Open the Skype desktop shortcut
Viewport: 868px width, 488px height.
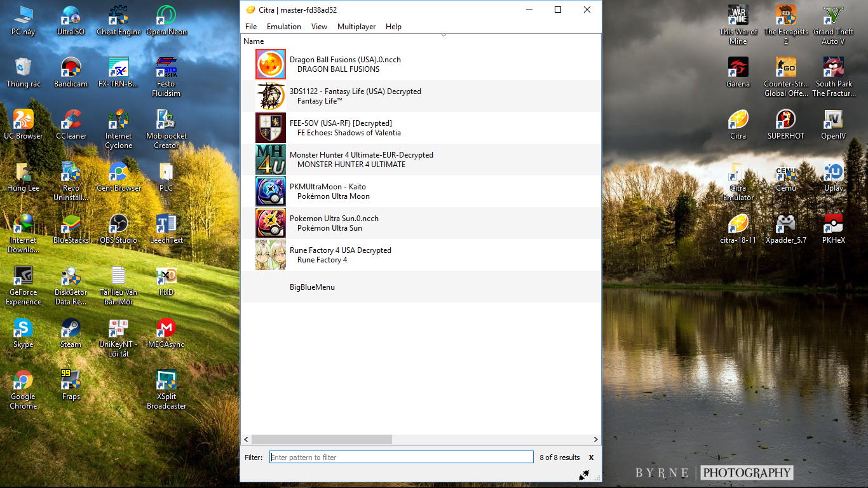24,333
